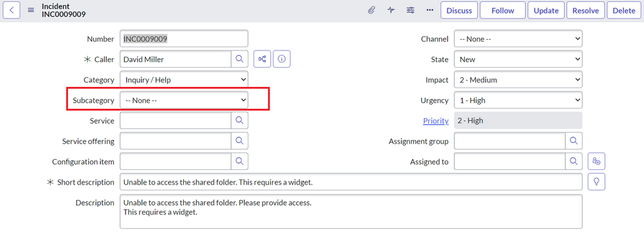The image size is (644, 237).
Task: Click inside the Description text area
Action: pyautogui.click(x=351, y=211)
